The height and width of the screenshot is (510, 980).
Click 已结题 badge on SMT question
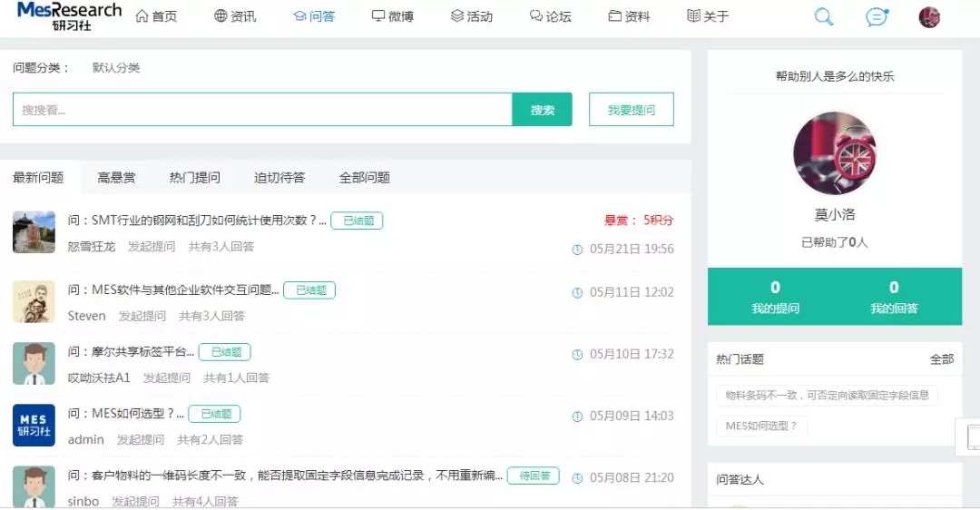pos(357,221)
